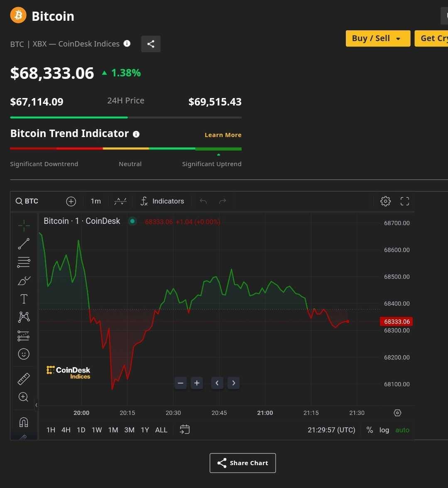Click the share icon button near XBX
448x488 pixels.
tap(151, 44)
